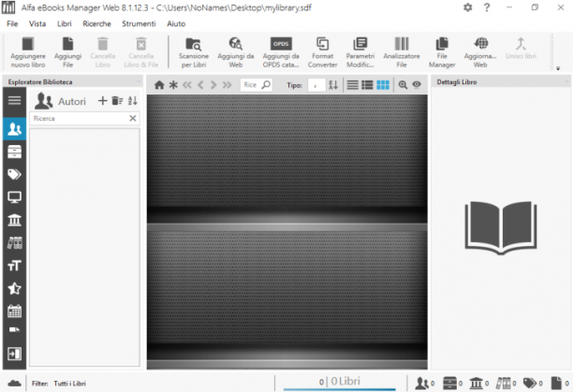Open the File menu
Screen dimensions: 573x392
12,23
